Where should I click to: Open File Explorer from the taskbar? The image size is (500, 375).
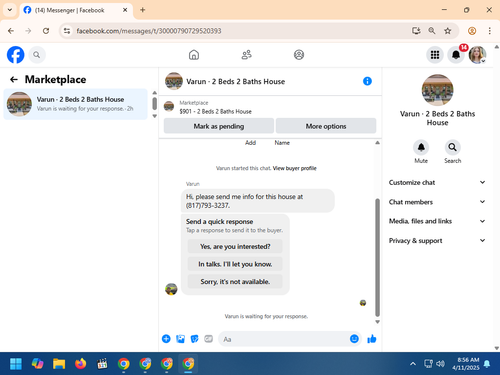pyautogui.click(x=59, y=364)
